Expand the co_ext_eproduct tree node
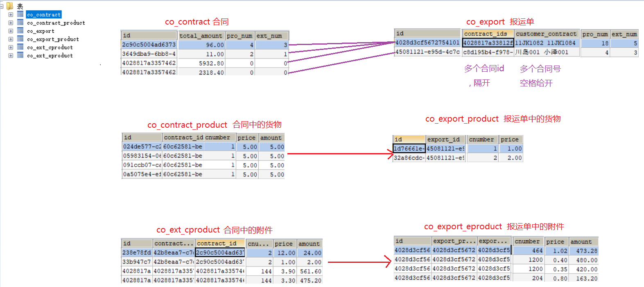This screenshot has width=644, height=287. pos(11,56)
